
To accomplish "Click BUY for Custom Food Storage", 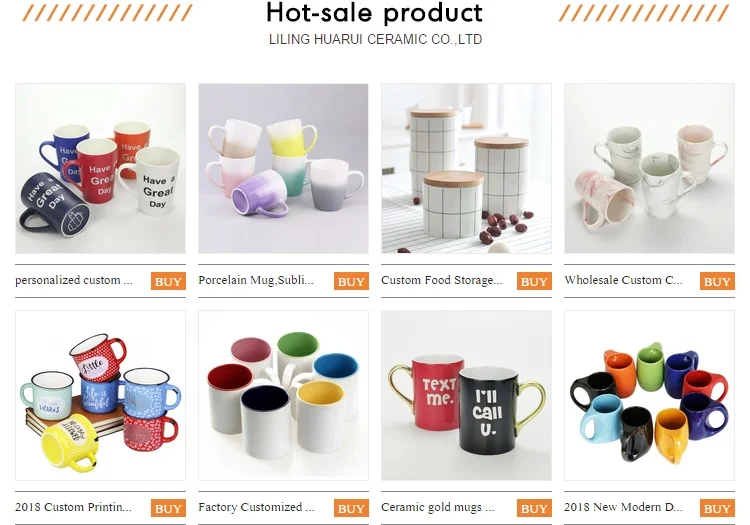I will [534, 282].
